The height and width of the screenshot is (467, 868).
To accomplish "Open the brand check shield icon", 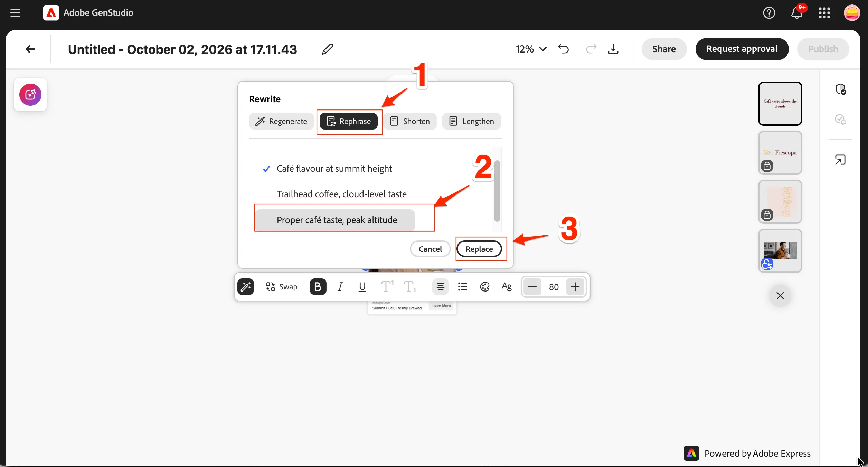I will click(840, 89).
